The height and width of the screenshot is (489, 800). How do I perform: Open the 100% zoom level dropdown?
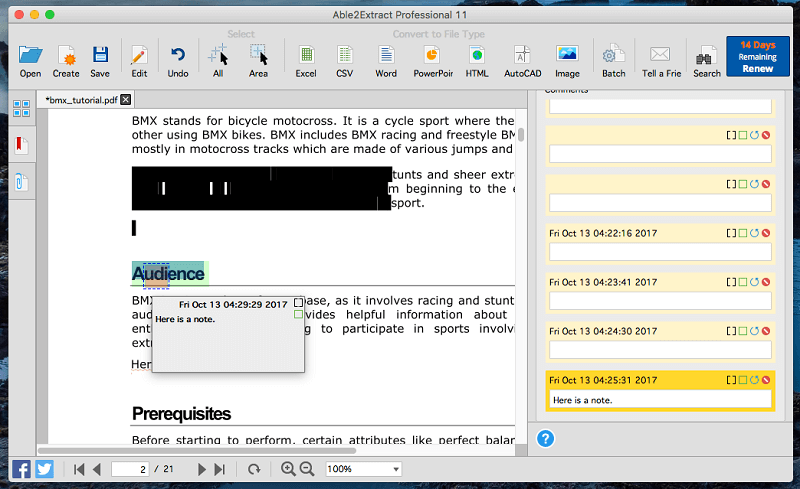click(363, 469)
